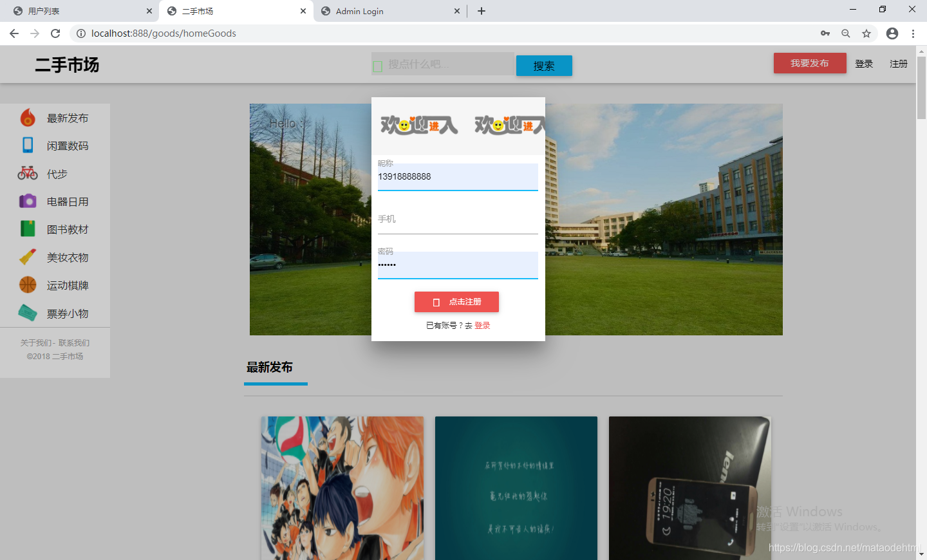927x560 pixels.
Task: Click the 手机 phone number input field
Action: pyautogui.click(x=458, y=225)
